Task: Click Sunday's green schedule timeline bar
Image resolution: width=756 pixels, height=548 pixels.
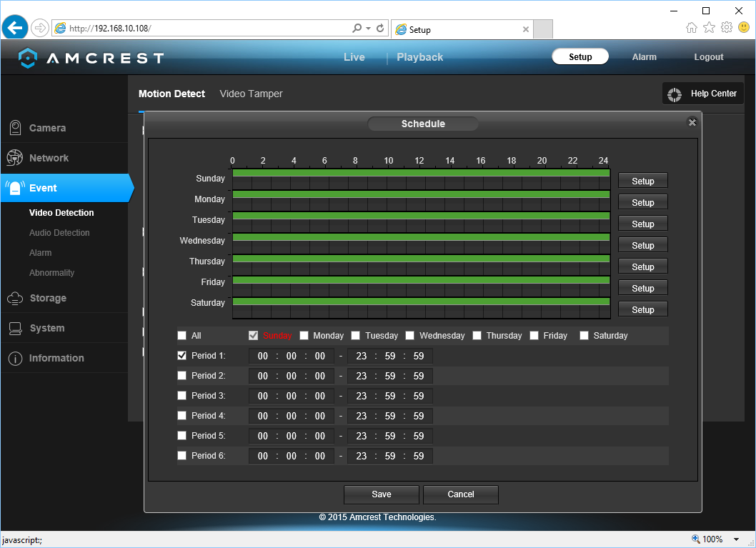Action: click(421, 173)
